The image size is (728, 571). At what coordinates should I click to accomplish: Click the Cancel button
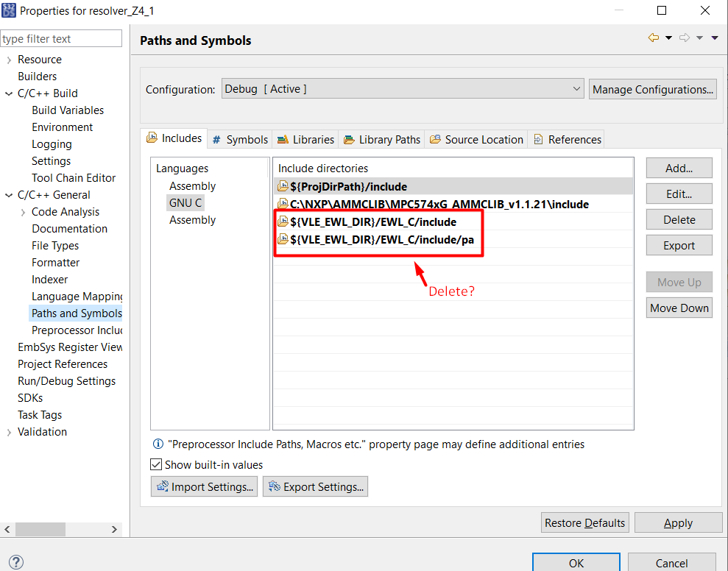click(x=672, y=563)
